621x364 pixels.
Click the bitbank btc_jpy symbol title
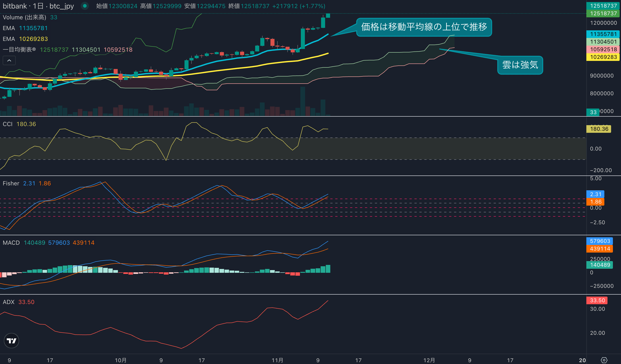tap(38, 6)
